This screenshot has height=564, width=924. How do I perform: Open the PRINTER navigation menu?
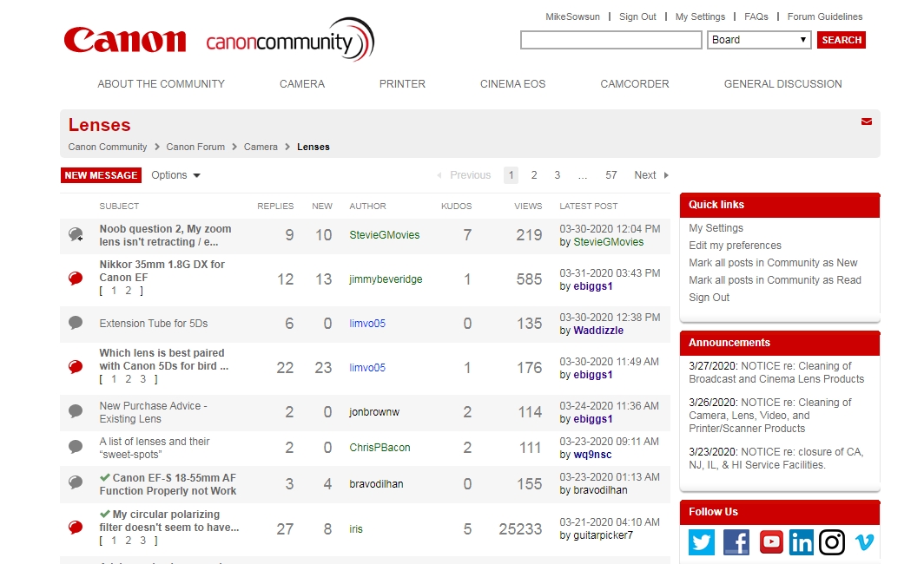tap(402, 84)
